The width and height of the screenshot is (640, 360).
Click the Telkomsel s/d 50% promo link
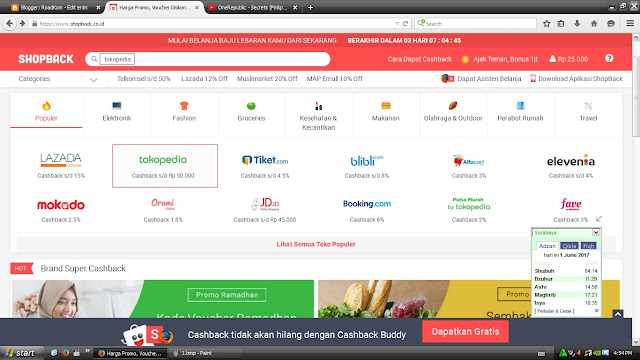pyautogui.click(x=144, y=79)
